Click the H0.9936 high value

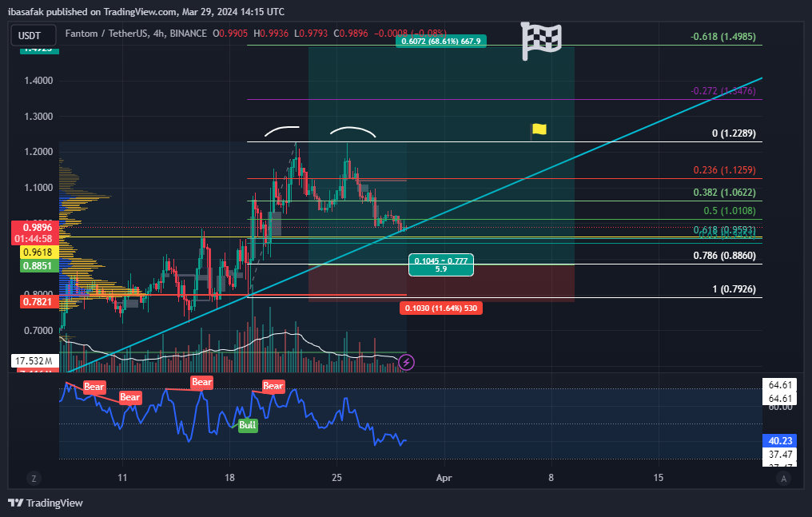[271, 34]
